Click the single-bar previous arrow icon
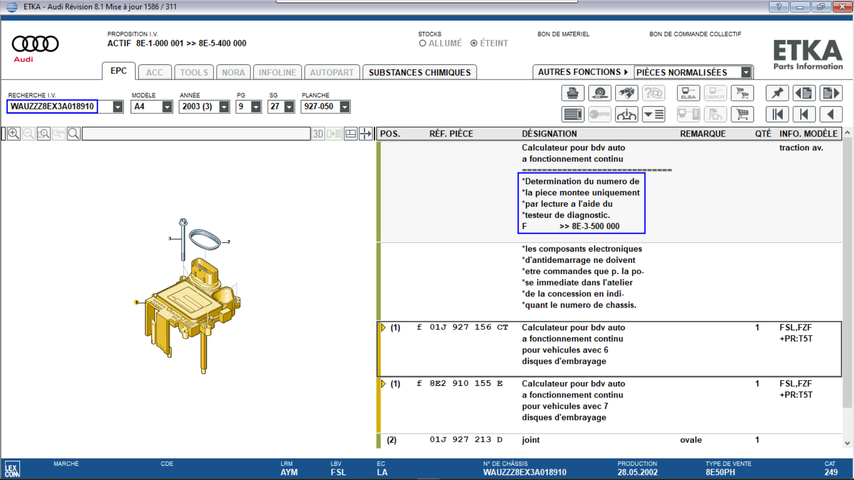This screenshot has height=480, width=854. click(x=804, y=114)
